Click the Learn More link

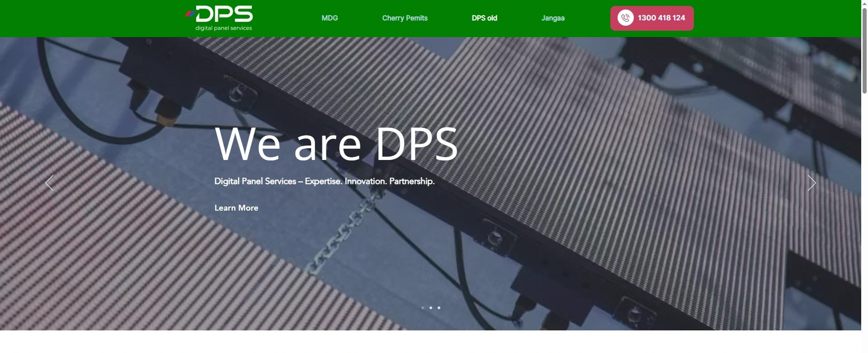(x=236, y=208)
